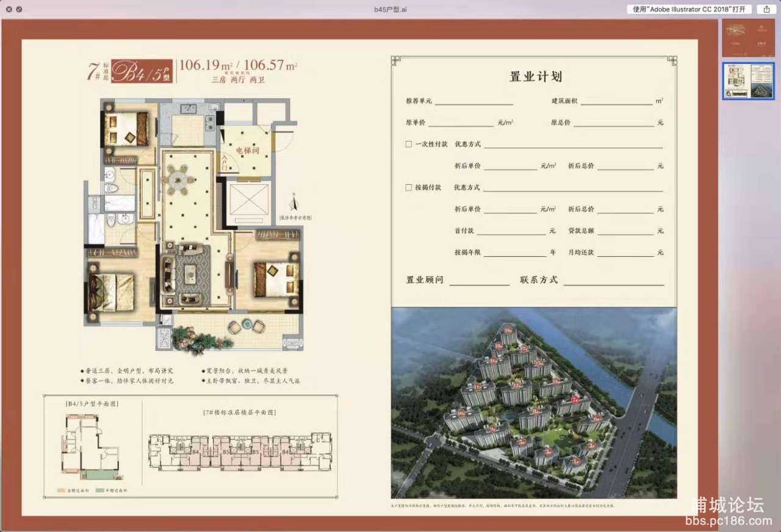This screenshot has width=781, height=532.
Task: Click the 三房 两厅 两卫 subtitle
Action: click(239, 80)
